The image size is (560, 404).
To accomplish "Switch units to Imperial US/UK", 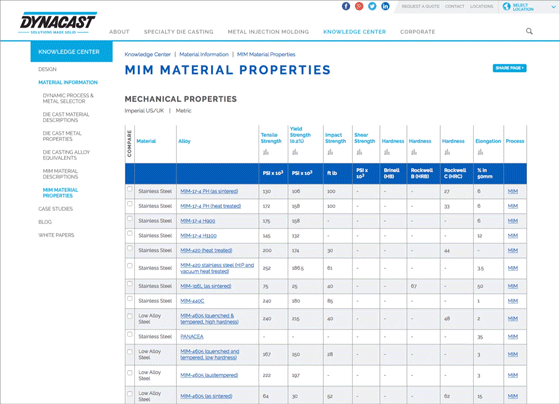I will point(144,111).
